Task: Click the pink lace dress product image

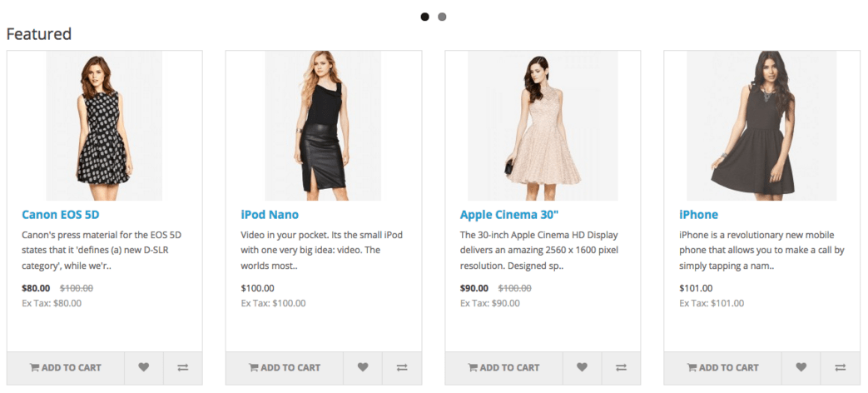Action: 543,126
